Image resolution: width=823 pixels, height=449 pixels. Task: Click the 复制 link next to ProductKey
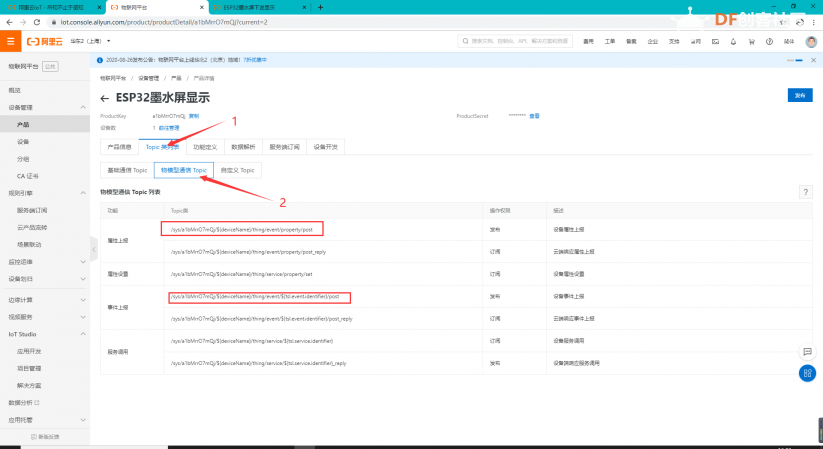coord(194,116)
